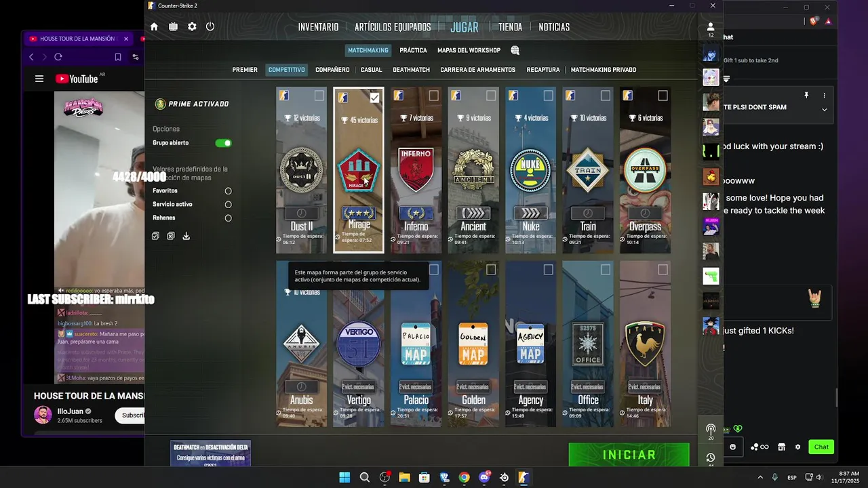This screenshot has height=488, width=868.
Task: Open KICKs gifting icon in chat bar
Action: [759, 447]
